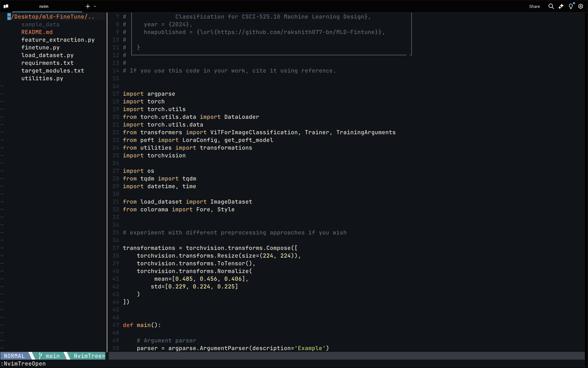
Task: Click 'import torch' on line 18
Action: 144,101
